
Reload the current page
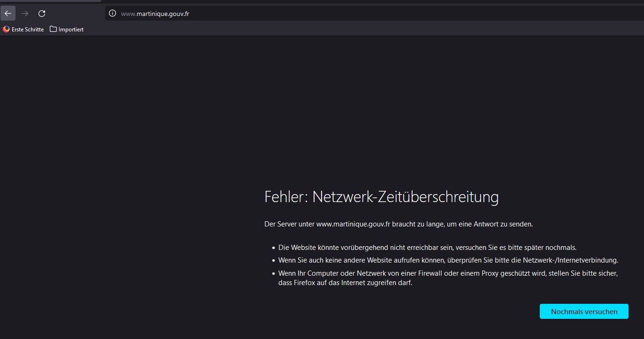coord(42,14)
